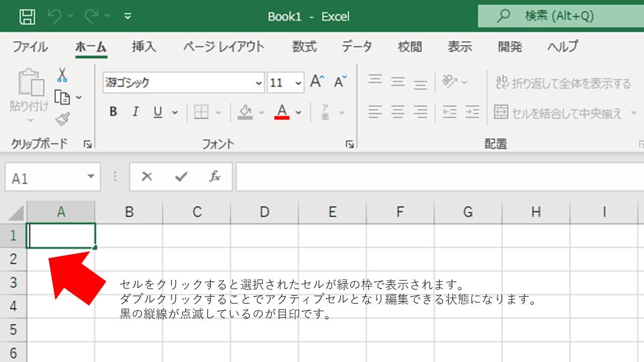Click the Borders icon
The image size is (644, 362).
tap(201, 112)
